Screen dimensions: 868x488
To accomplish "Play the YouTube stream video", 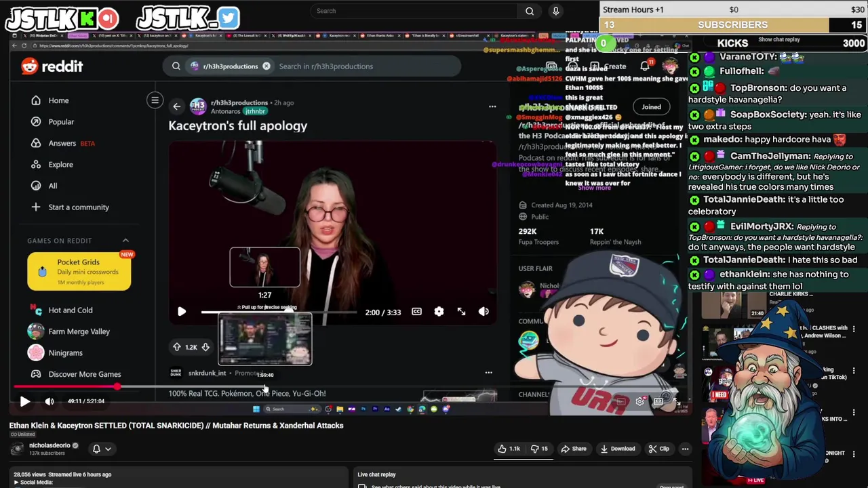I will 24,401.
